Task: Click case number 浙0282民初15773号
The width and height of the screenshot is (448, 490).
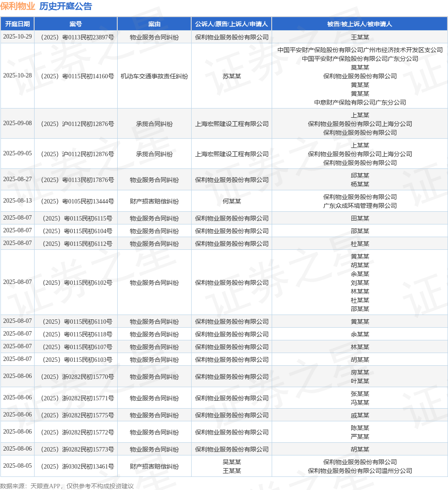Action: pyautogui.click(x=77, y=449)
